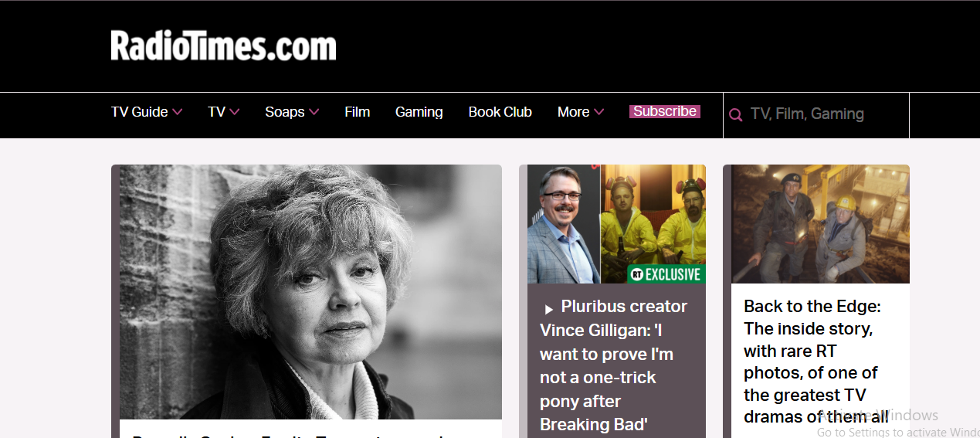Open the Soaps dropdown arrow

tap(314, 112)
